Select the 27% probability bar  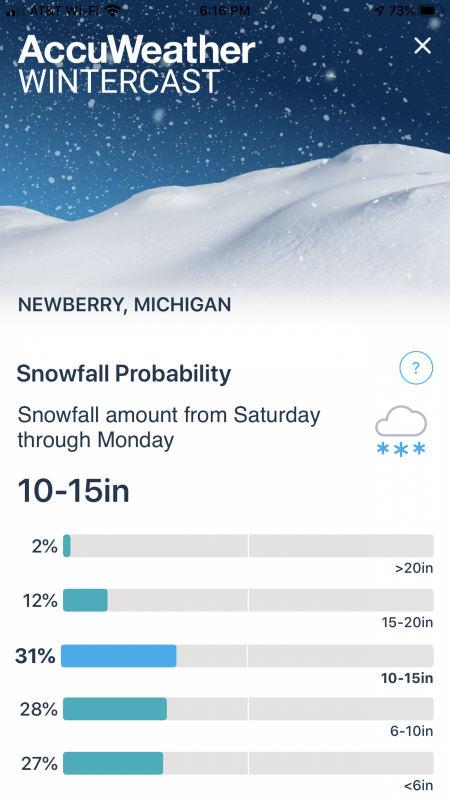pos(248,763)
